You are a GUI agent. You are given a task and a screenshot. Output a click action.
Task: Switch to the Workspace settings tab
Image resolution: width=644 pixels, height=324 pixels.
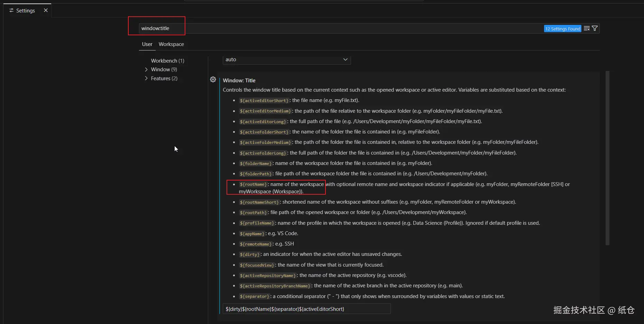click(171, 44)
